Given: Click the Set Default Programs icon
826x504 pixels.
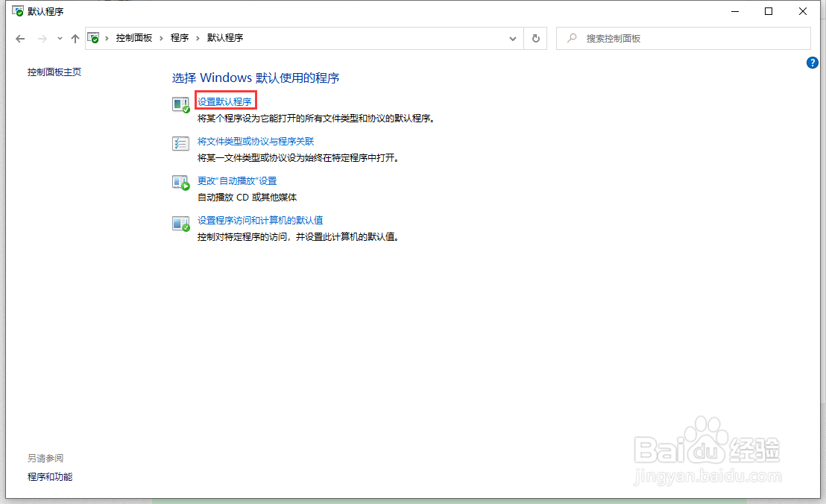Looking at the screenshot, I should coord(181,103).
